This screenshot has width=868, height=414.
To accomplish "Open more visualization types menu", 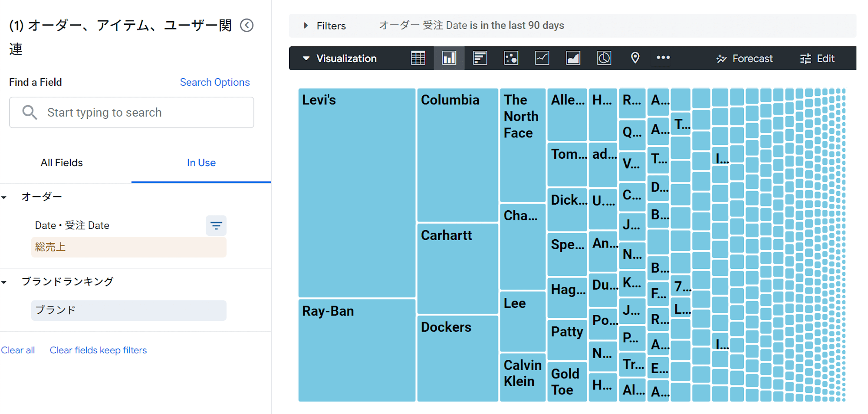I will [x=663, y=58].
